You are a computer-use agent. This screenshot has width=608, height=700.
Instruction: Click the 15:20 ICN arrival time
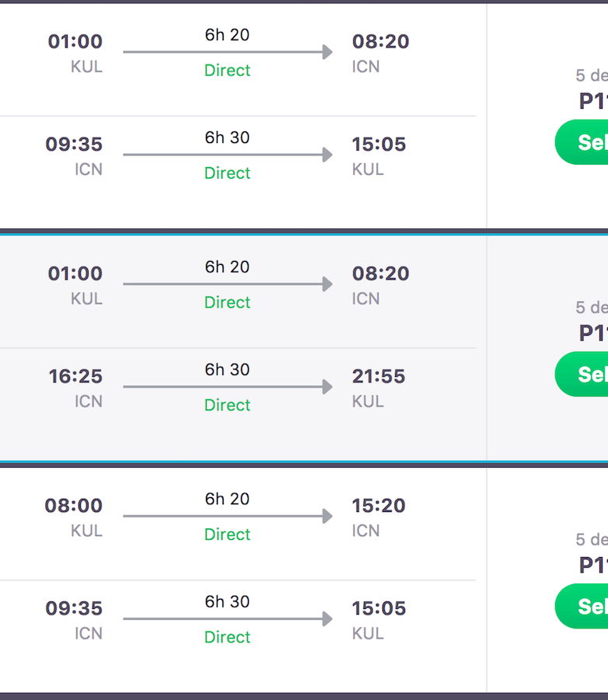[379, 506]
